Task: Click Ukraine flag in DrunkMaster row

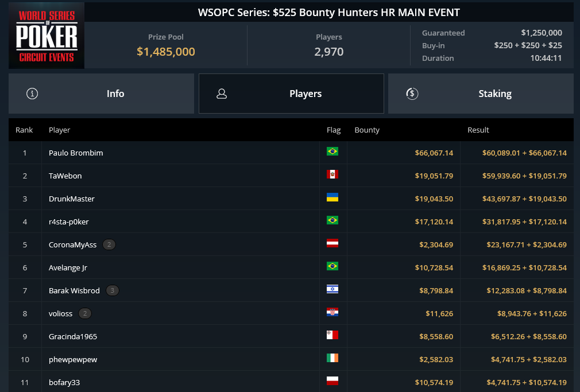Action: [332, 197]
